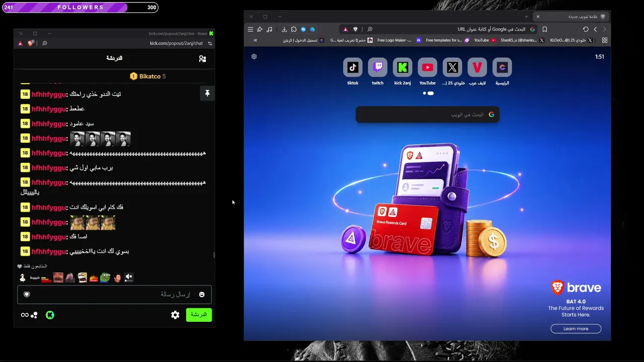
Task: Reload the new tab page
Action: 586,29
